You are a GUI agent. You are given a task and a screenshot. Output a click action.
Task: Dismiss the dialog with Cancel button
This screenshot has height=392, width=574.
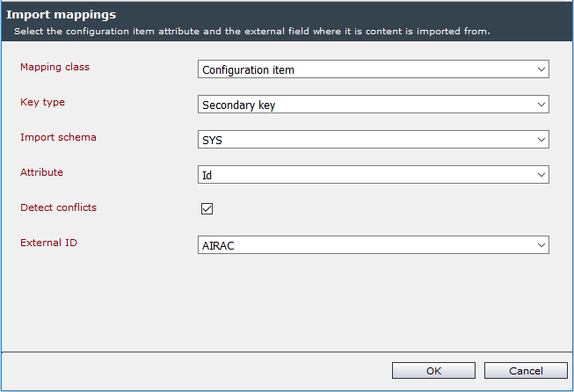point(526,371)
